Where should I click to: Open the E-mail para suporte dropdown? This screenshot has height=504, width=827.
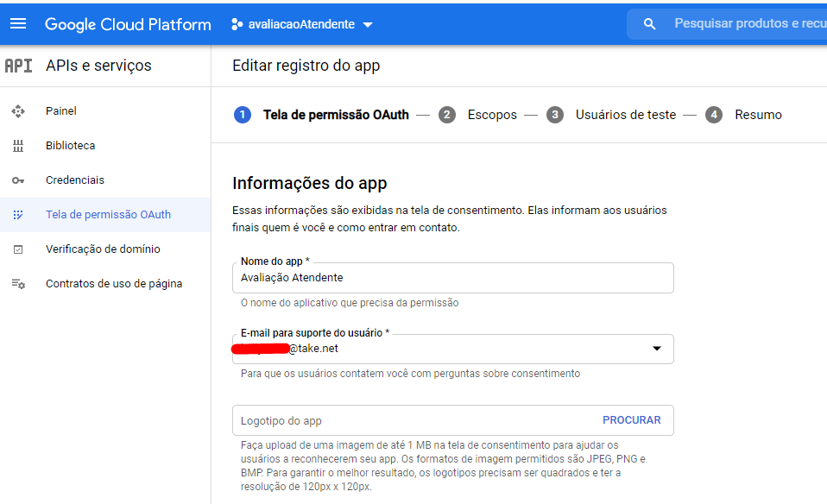click(x=453, y=349)
